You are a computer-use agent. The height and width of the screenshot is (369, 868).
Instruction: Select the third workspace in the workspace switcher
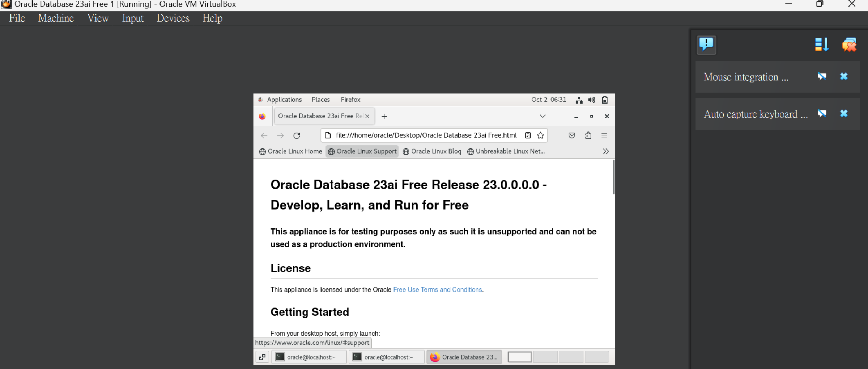coord(571,357)
